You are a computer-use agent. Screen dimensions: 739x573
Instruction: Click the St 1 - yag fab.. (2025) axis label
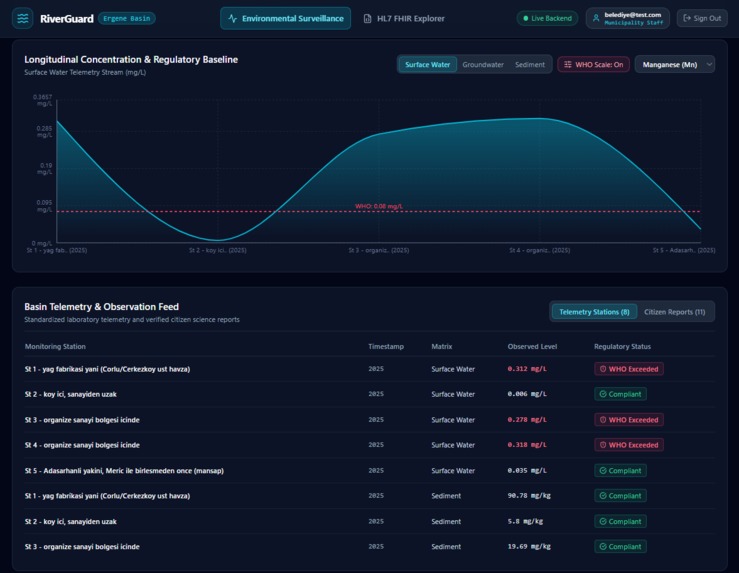57,250
